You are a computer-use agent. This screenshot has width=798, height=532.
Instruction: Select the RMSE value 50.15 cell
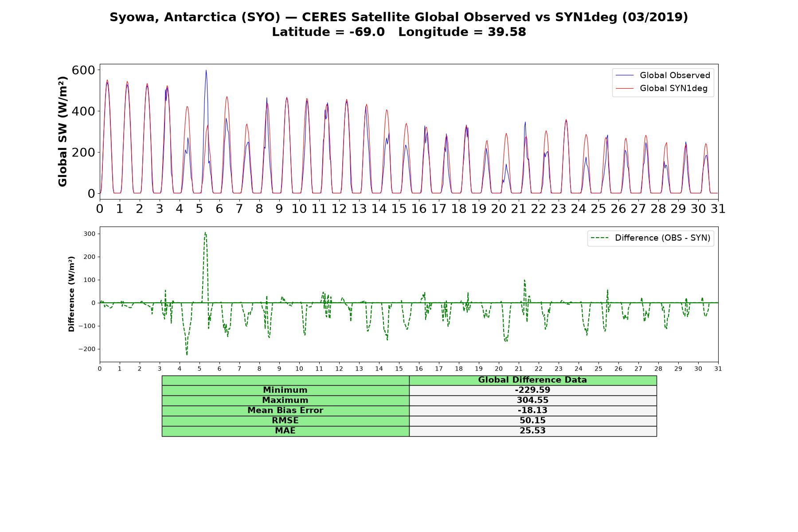[x=532, y=421]
